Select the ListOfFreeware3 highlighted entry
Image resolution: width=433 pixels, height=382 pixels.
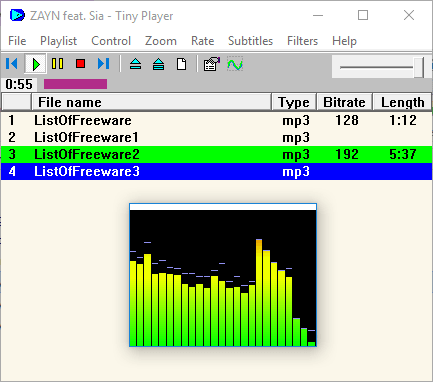pyautogui.click(x=216, y=171)
